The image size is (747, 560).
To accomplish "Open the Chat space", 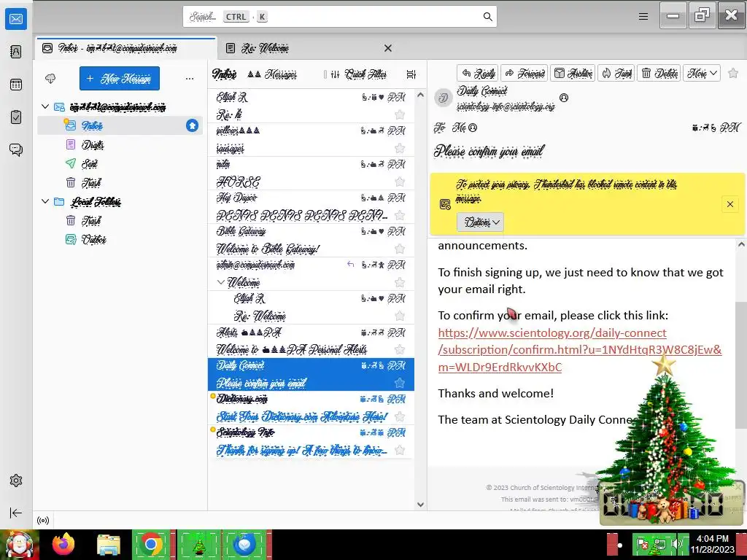I will click(x=16, y=150).
